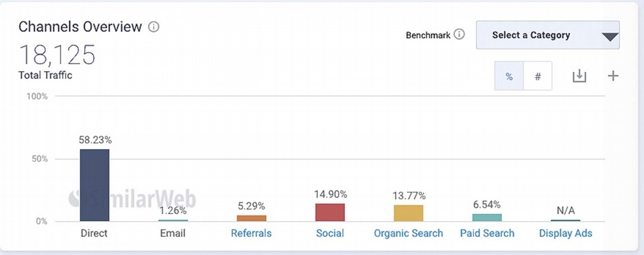Click the red Social traffic bar
The image size is (644, 255).
[330, 212]
